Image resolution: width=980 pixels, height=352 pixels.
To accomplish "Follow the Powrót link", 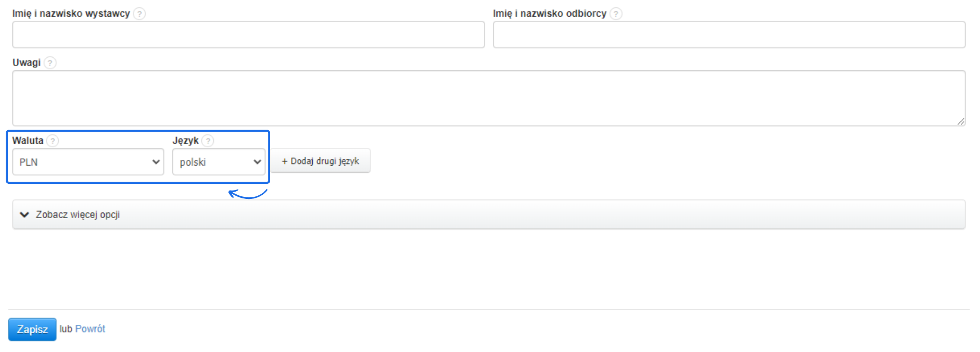I will (90, 329).
